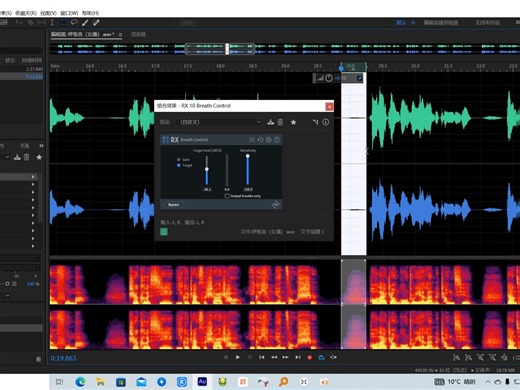Zoom out full icon
The width and height of the screenshot is (520, 390).
(x=505, y=358)
